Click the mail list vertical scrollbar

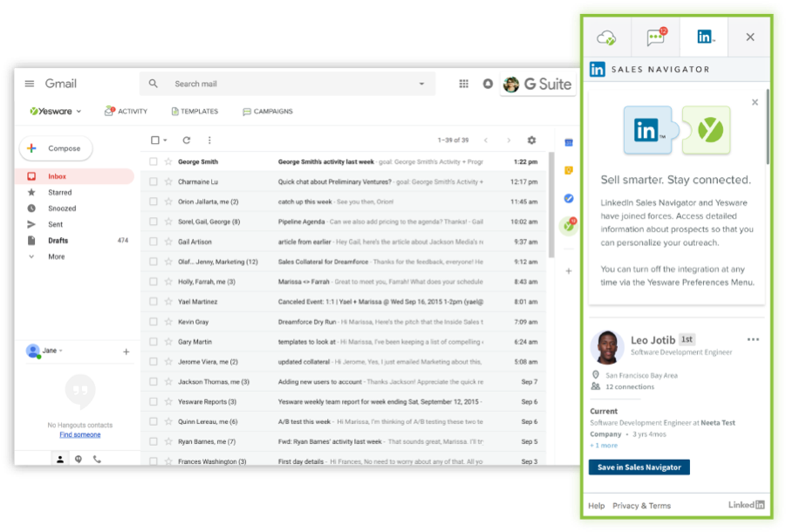(x=551, y=204)
